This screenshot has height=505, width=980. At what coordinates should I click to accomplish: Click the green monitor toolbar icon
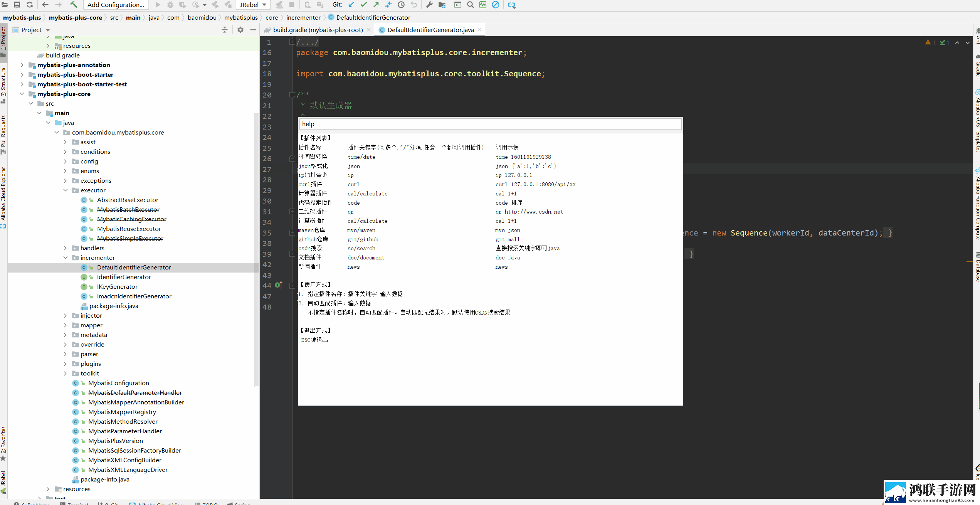click(x=483, y=5)
